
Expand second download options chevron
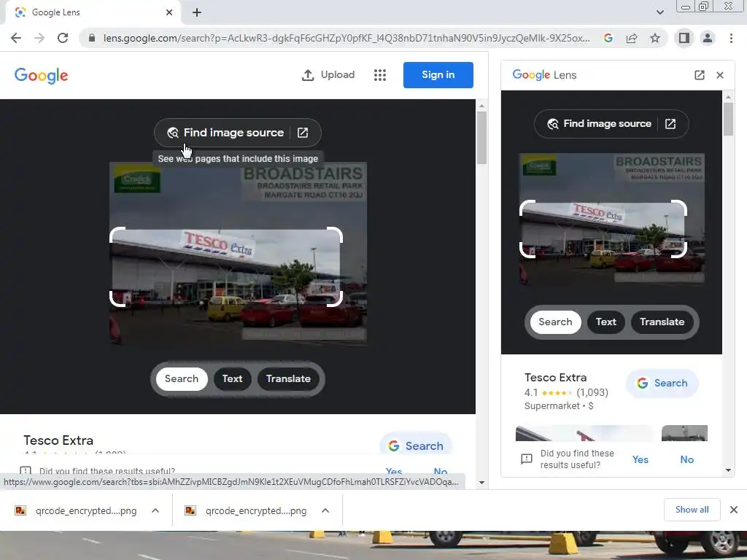point(325,510)
